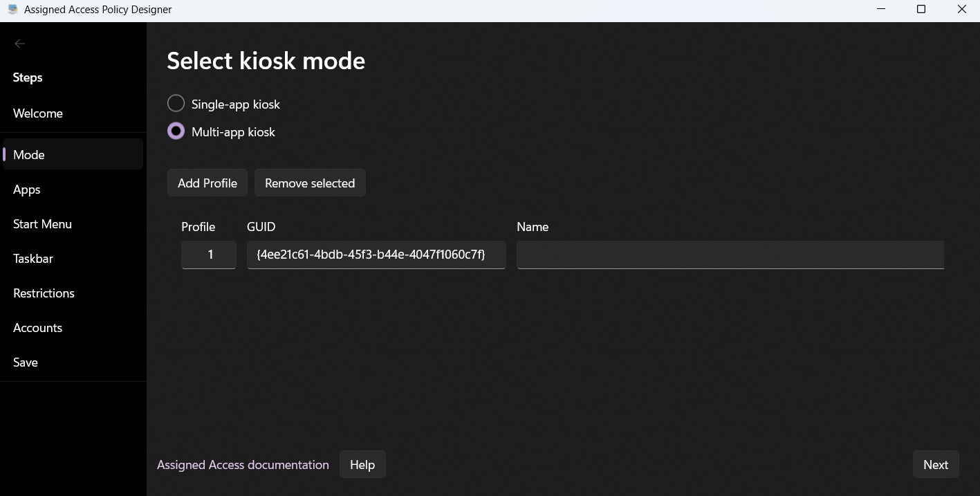This screenshot has height=496, width=980.
Task: Select Single-app kiosk option
Action: pyautogui.click(x=223, y=104)
